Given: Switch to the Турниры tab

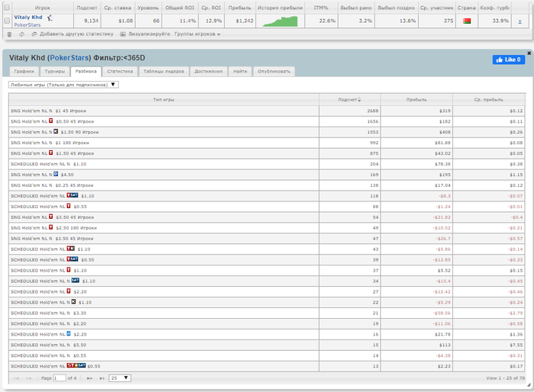Looking at the screenshot, I should tap(54, 72).
